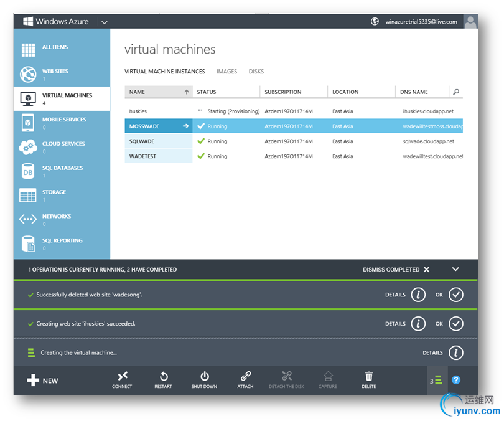Click the Attach disk icon
504x421 pixels.
click(246, 376)
